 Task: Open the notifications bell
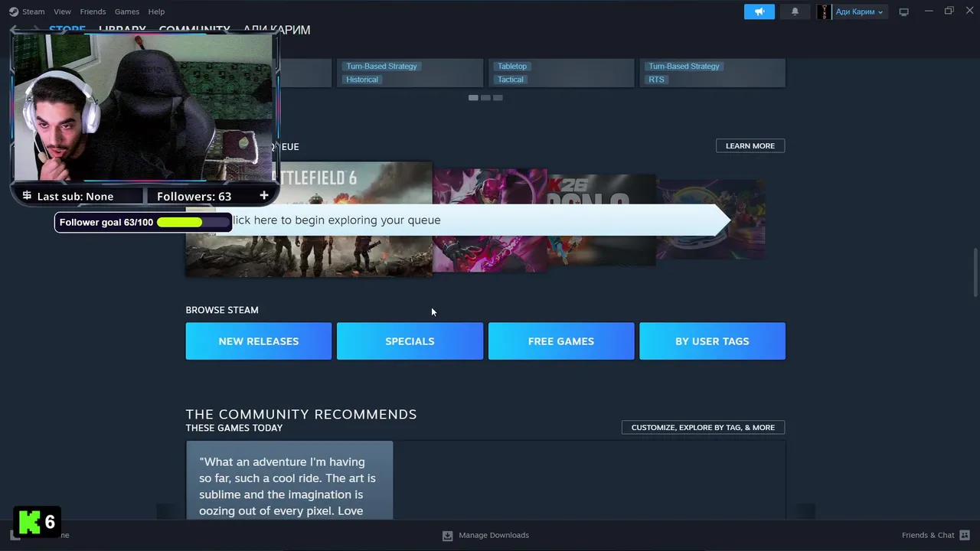[x=795, y=11]
